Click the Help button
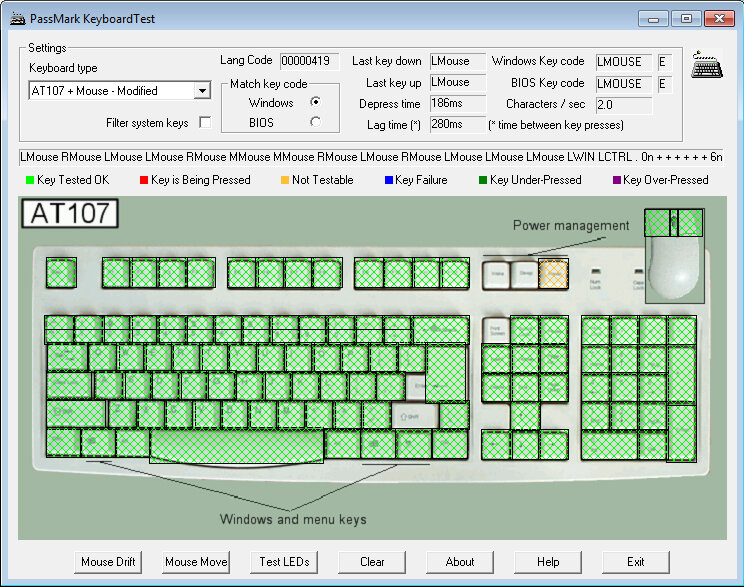744x587 pixels. [548, 562]
